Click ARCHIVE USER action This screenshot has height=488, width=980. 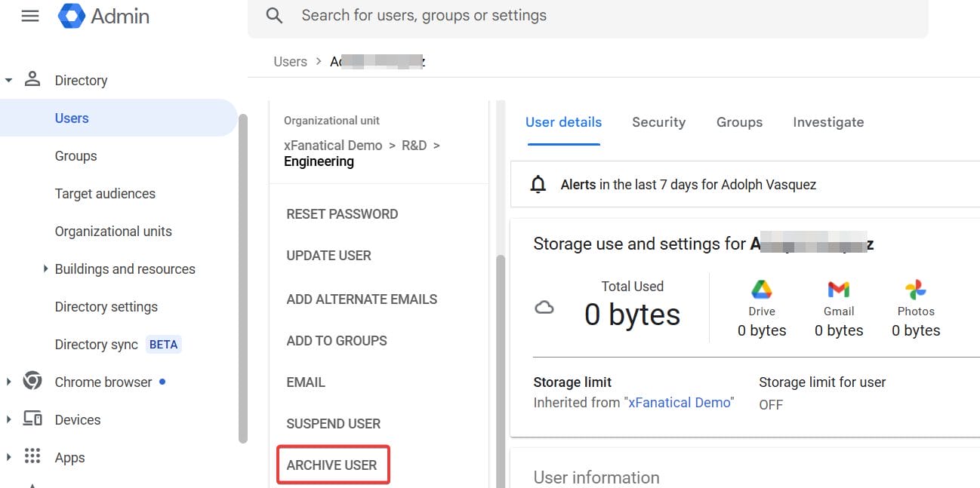pyautogui.click(x=332, y=465)
